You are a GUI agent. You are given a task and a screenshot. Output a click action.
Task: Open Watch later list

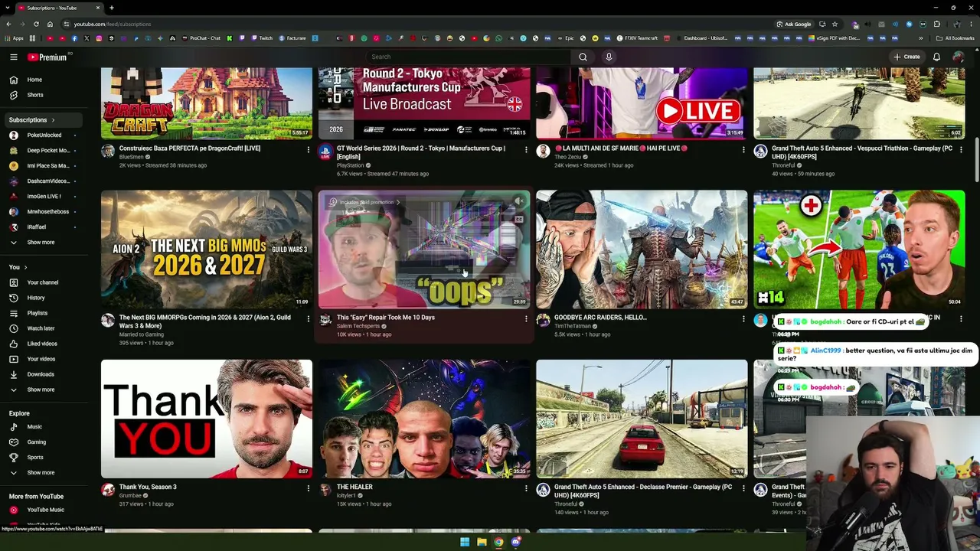pyautogui.click(x=41, y=328)
